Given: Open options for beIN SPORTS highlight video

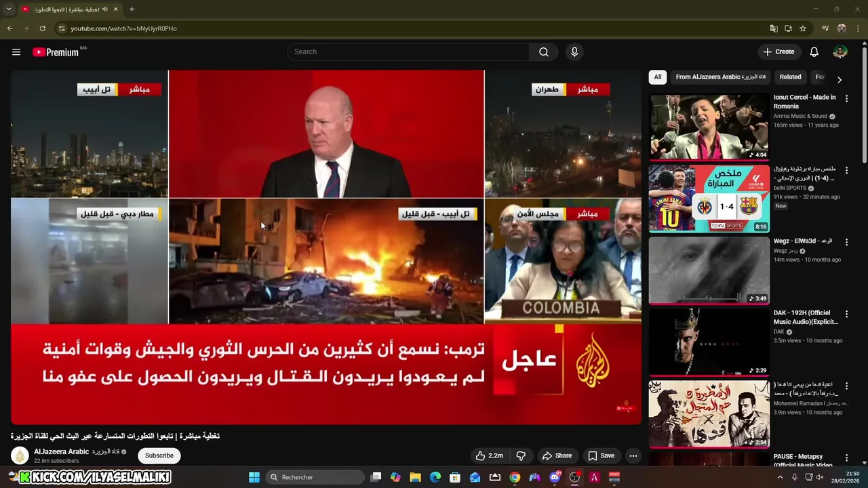Looking at the screenshot, I should [x=846, y=170].
